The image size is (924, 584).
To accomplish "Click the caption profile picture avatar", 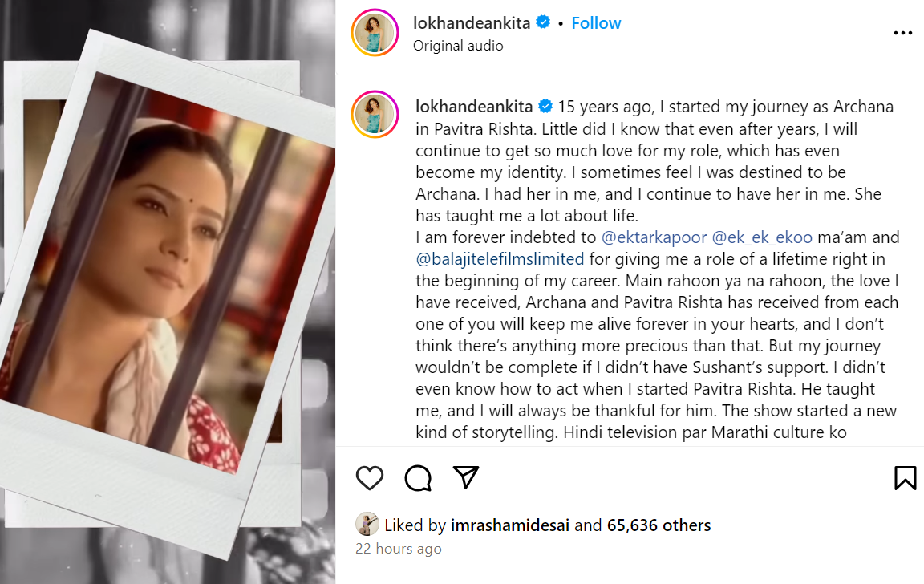I will coord(375,116).
